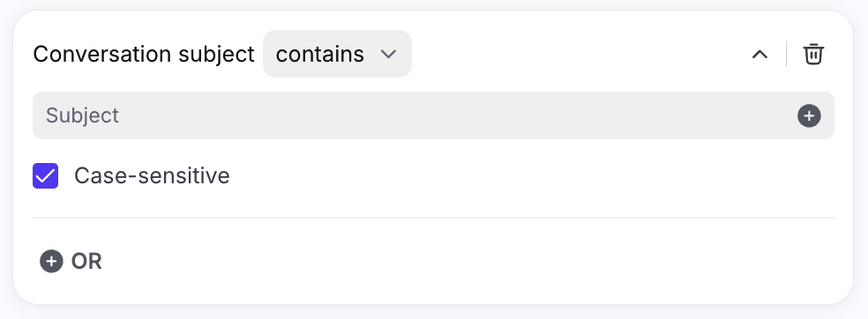Viewport: 868px width, 319px height.
Task: Click the plus circle icon beside OR
Action: click(x=51, y=261)
